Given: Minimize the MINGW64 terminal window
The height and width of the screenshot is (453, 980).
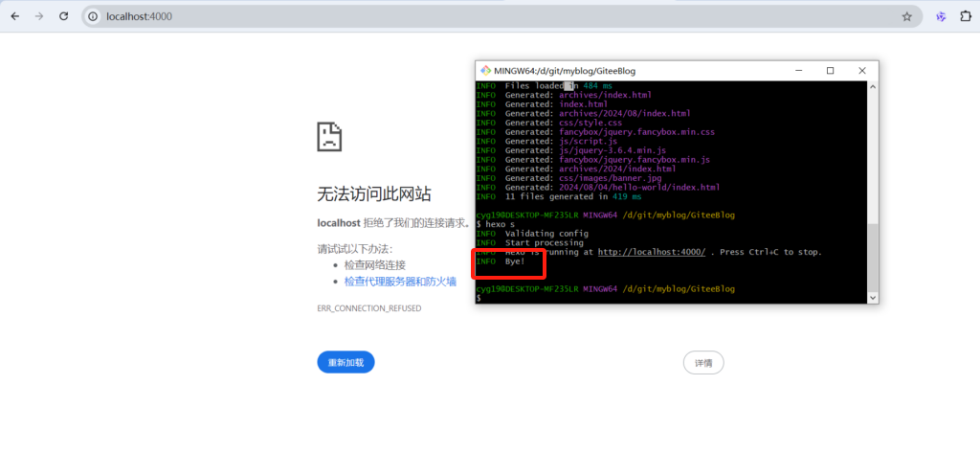Looking at the screenshot, I should [798, 71].
